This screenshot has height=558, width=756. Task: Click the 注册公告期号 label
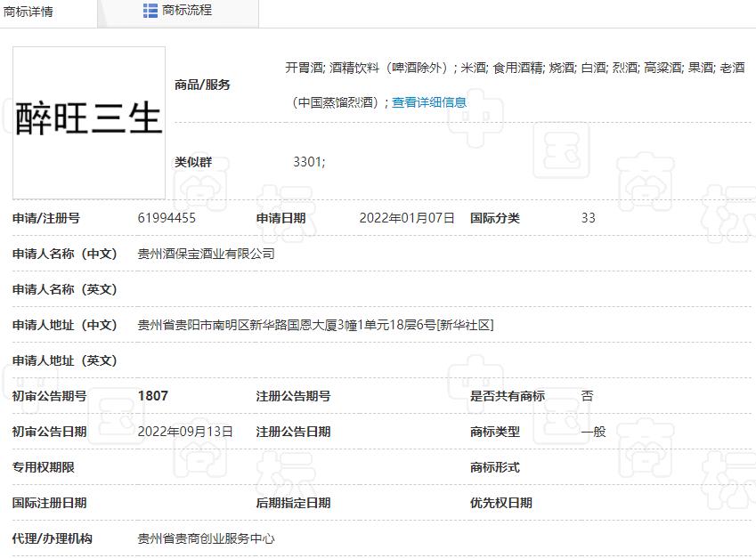(x=293, y=396)
